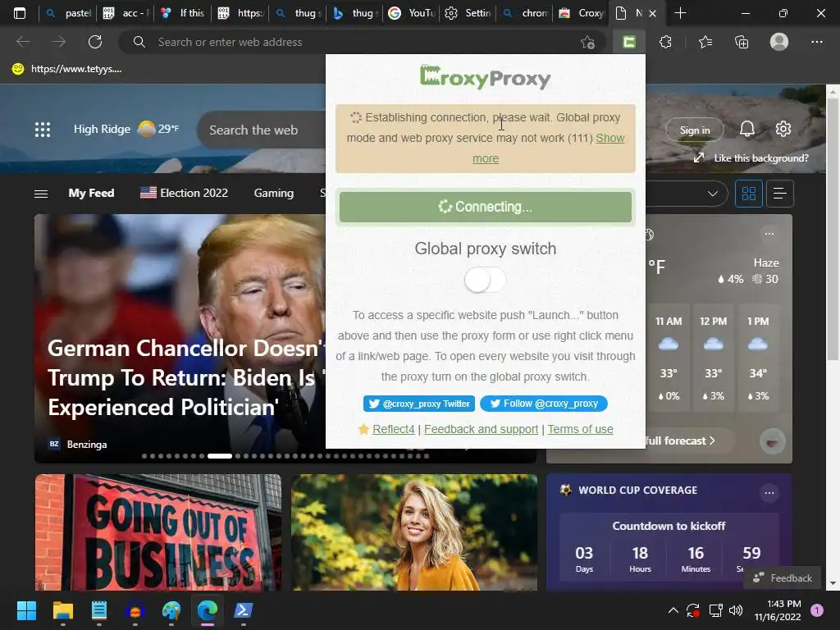Open Notepad from taskbar

[99, 610]
